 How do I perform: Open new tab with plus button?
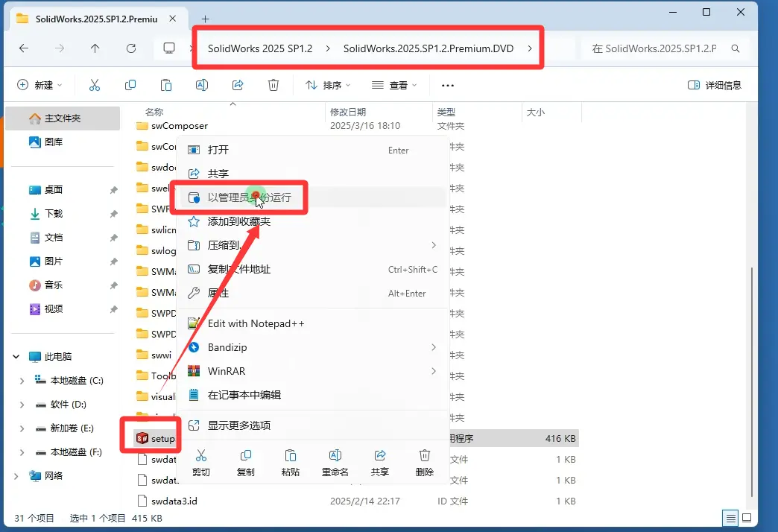[x=205, y=19]
